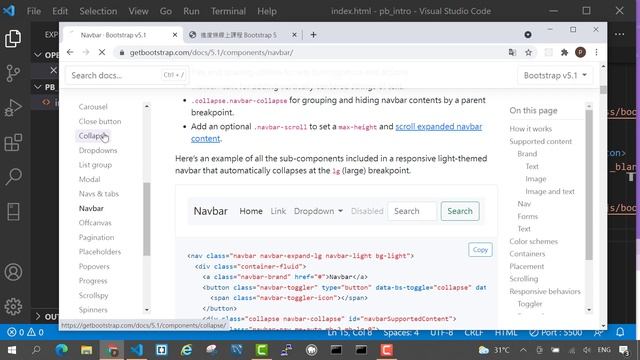Click the Search docs input field
The width and height of the screenshot is (640, 360).
point(127,75)
